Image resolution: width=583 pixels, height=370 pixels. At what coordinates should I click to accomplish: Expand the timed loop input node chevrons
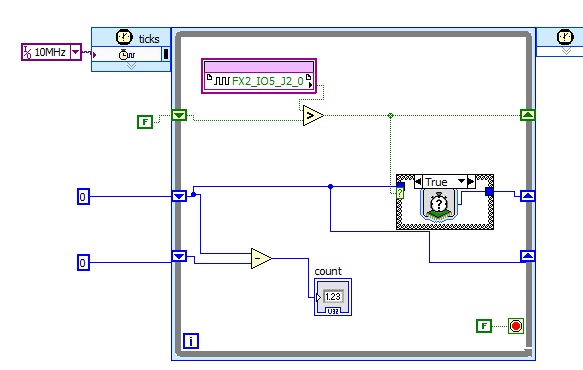click(x=131, y=66)
